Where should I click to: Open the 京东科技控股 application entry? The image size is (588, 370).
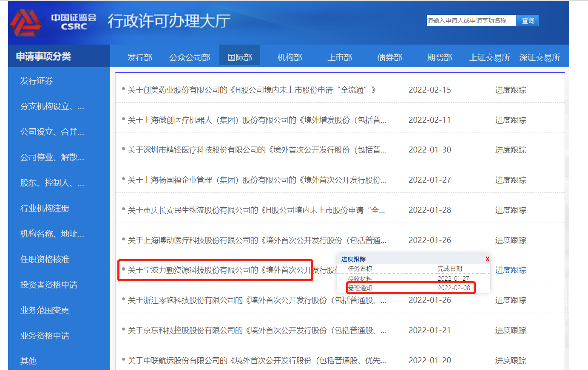click(x=257, y=330)
